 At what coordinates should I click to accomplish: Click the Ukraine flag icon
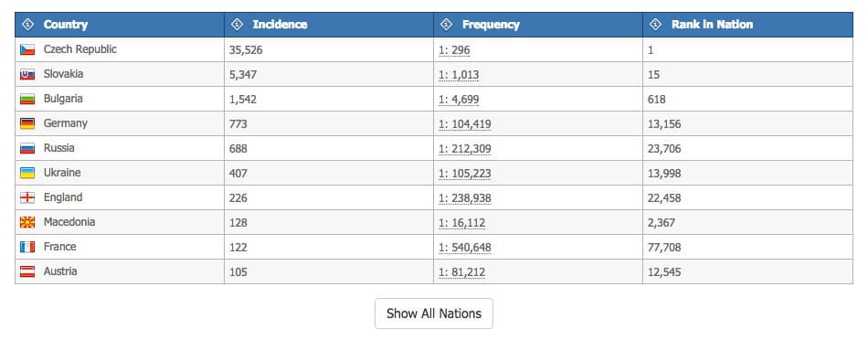pyautogui.click(x=27, y=173)
